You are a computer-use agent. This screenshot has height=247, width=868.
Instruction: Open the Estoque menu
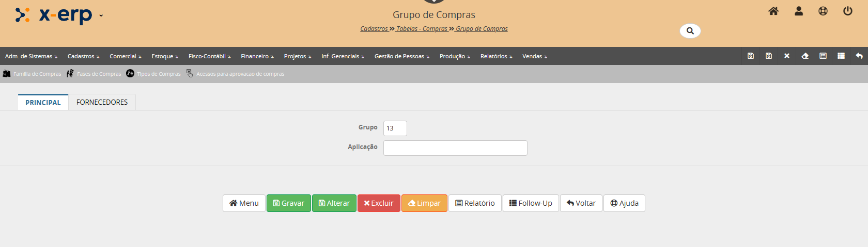coord(164,56)
